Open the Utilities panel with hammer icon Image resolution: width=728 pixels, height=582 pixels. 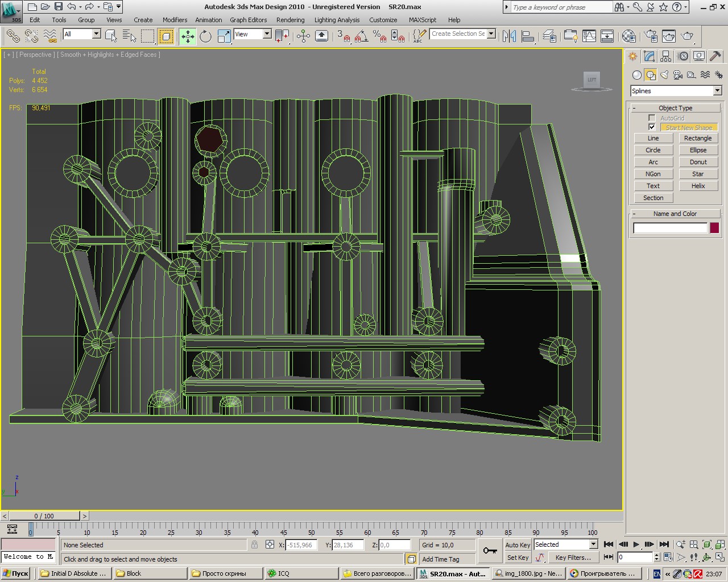(715, 56)
